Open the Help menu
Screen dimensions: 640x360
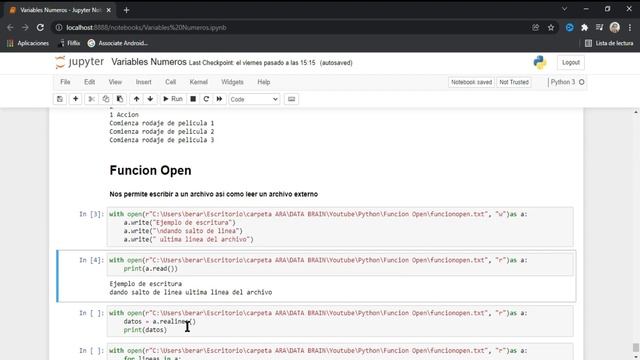(264, 82)
